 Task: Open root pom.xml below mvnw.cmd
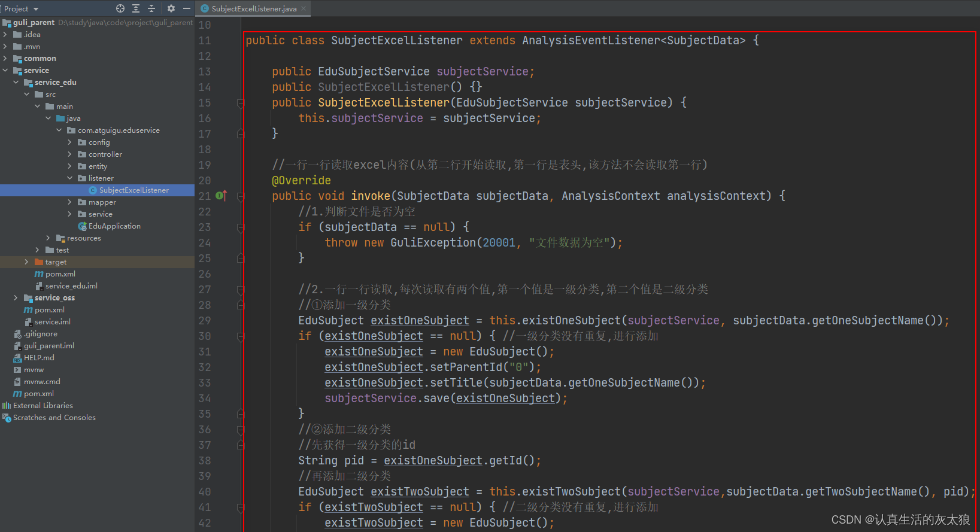click(39, 394)
